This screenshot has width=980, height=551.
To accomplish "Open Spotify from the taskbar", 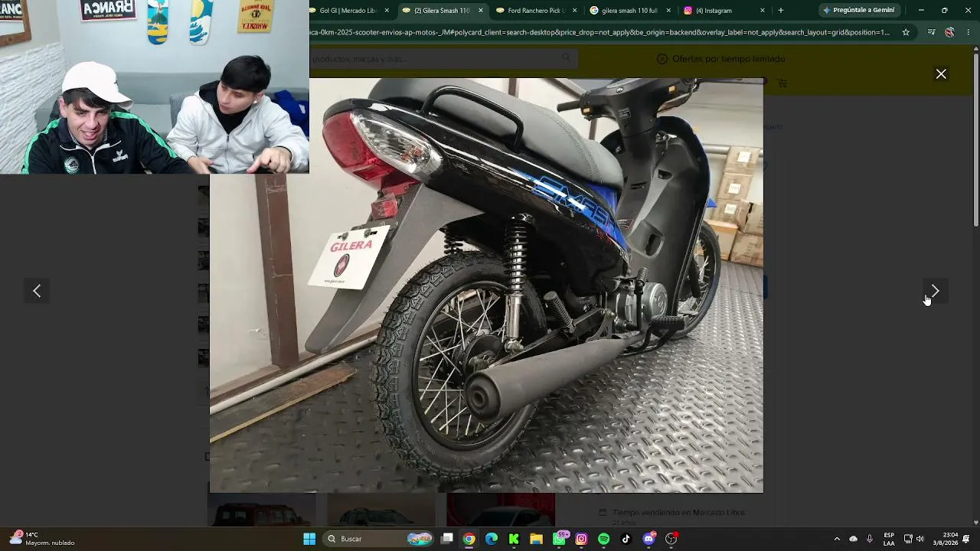I will point(603,539).
